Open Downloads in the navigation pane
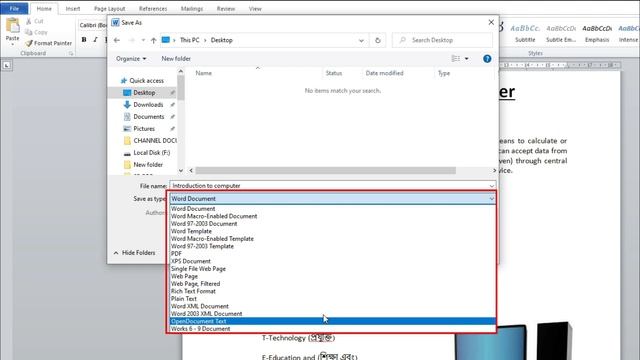640x360 pixels. click(148, 104)
